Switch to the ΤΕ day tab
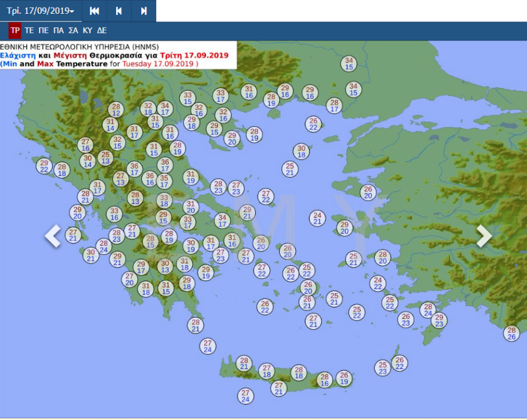This screenshot has height=420, width=527. click(29, 31)
